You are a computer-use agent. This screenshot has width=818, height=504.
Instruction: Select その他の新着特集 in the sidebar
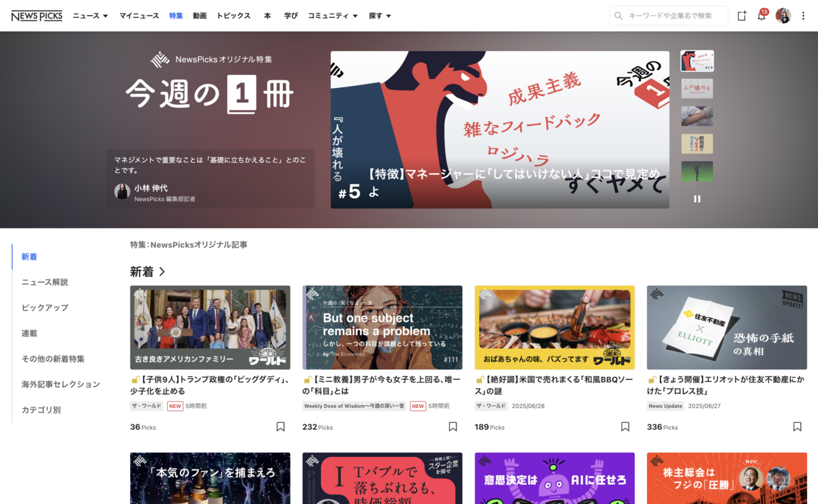point(53,359)
